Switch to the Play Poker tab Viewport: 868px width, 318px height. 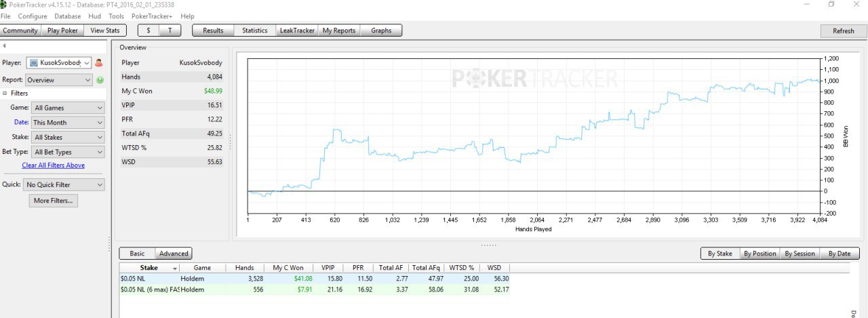tap(63, 31)
